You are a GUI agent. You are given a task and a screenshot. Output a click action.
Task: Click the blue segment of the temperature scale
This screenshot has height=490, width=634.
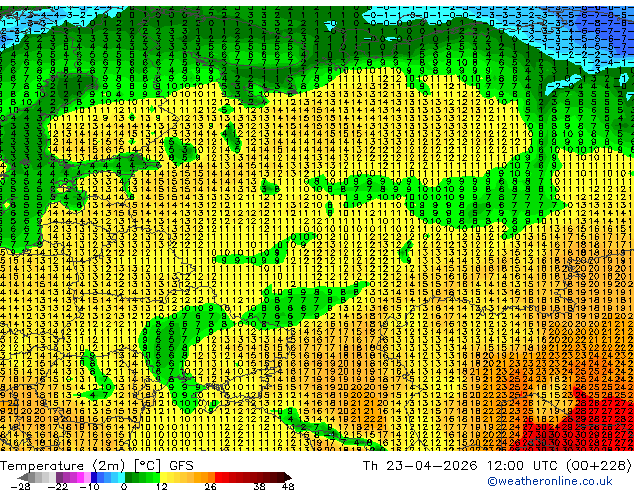pyautogui.click(x=108, y=477)
